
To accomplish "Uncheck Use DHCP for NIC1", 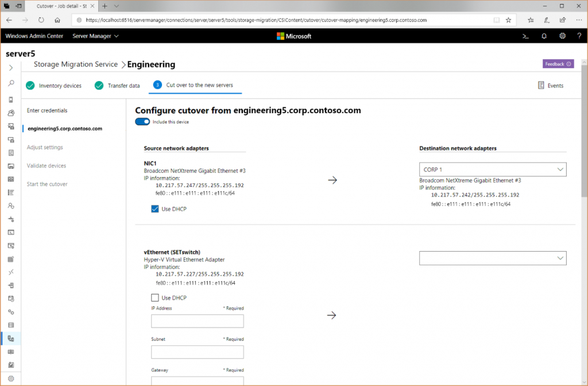I will coord(155,209).
